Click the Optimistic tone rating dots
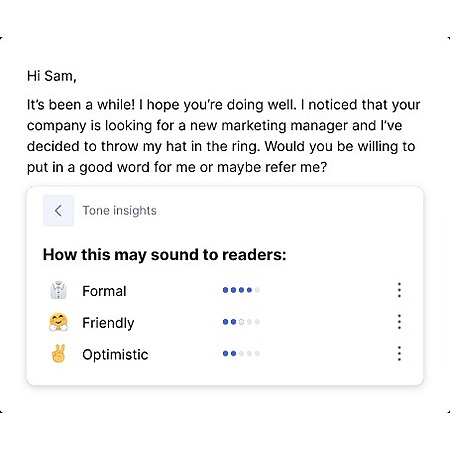The image size is (450, 450). (241, 353)
